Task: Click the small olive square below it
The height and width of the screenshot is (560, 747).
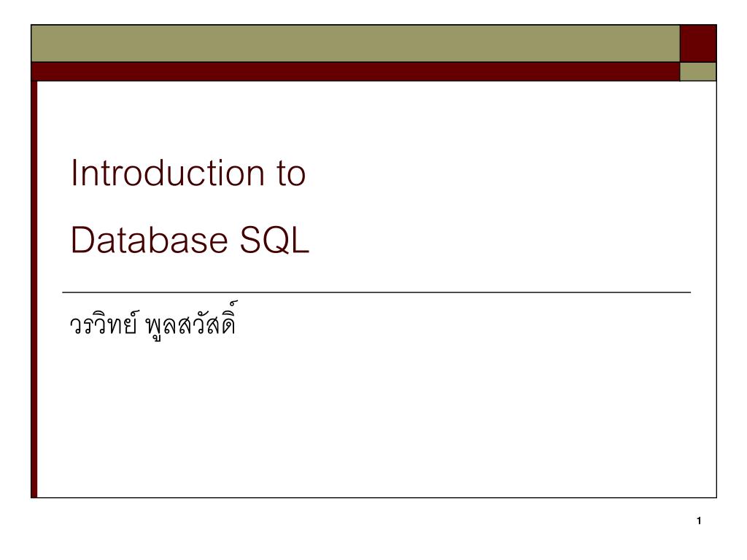Action: pyautogui.click(x=698, y=72)
